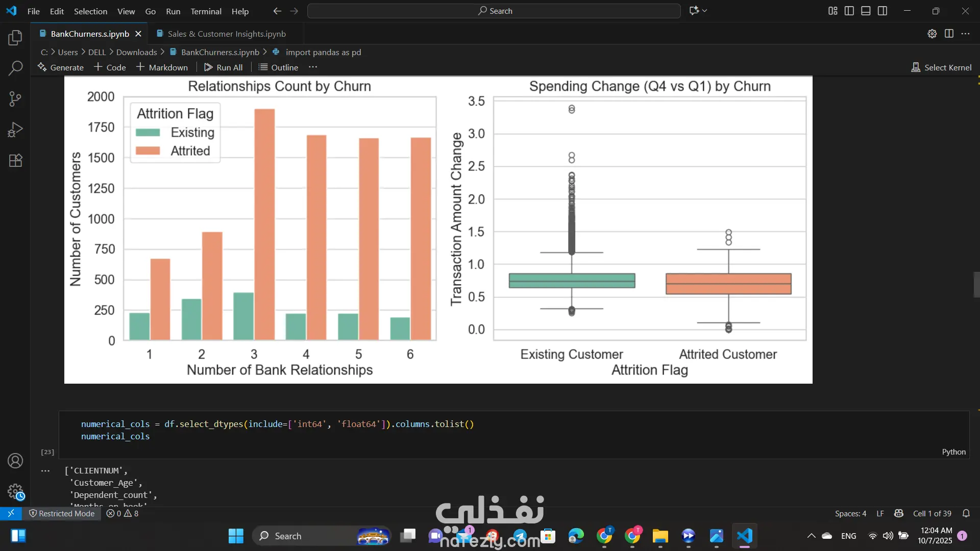
Task: Switch to Sales & Customer Insights.ipynb tab
Action: (x=226, y=34)
